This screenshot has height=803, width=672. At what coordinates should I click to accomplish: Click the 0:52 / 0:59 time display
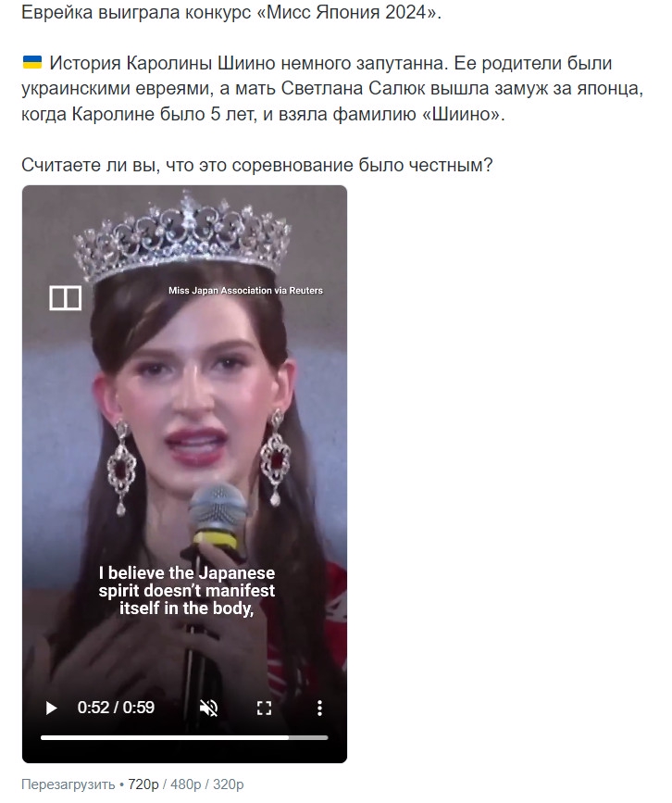(116, 708)
